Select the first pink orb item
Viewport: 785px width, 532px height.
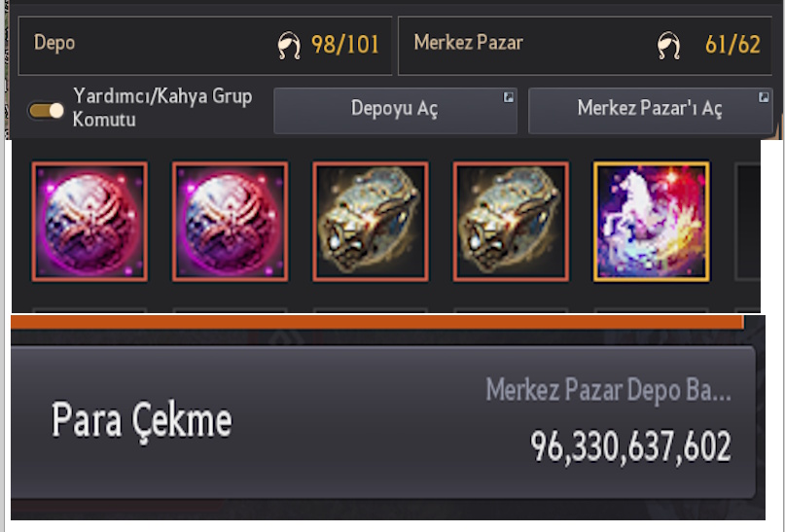89,221
